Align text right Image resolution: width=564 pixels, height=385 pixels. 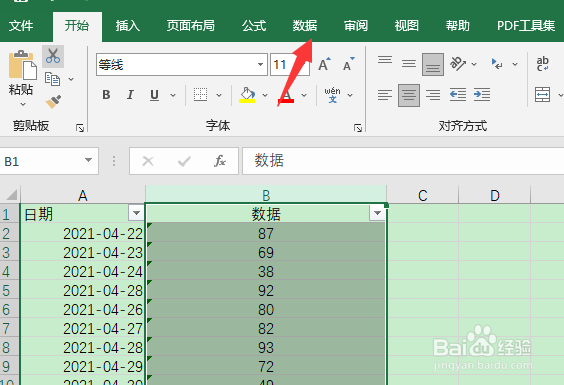[433, 95]
